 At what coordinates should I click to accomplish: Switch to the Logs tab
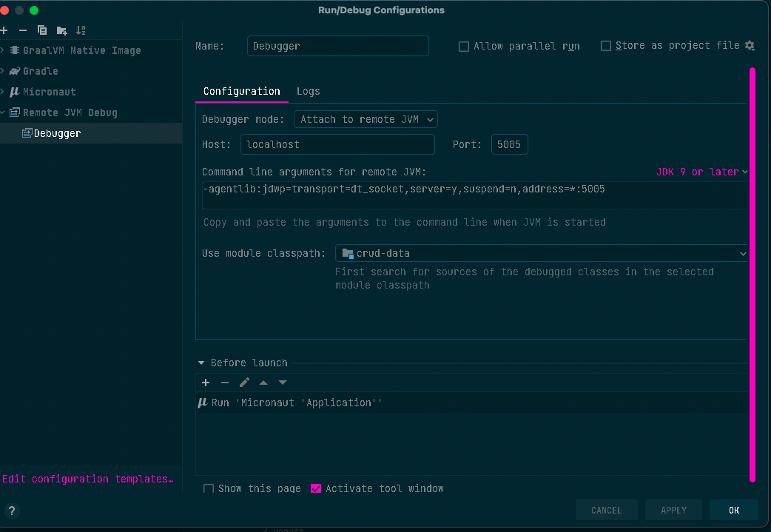tap(309, 92)
